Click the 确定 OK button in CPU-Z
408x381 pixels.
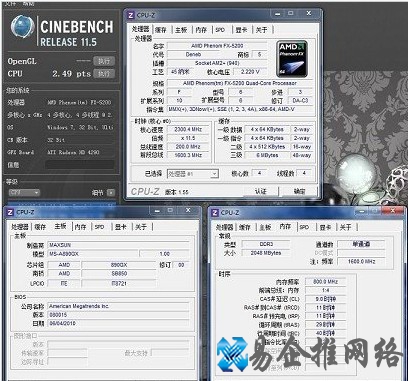pos(299,191)
